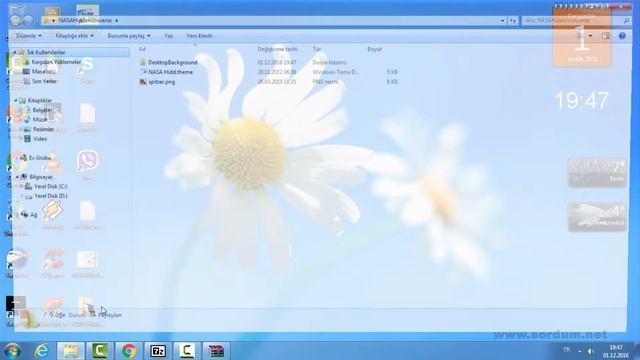The height and width of the screenshot is (360, 640).
Task: Select the NASA Hidd.theme file
Action: pyautogui.click(x=171, y=72)
